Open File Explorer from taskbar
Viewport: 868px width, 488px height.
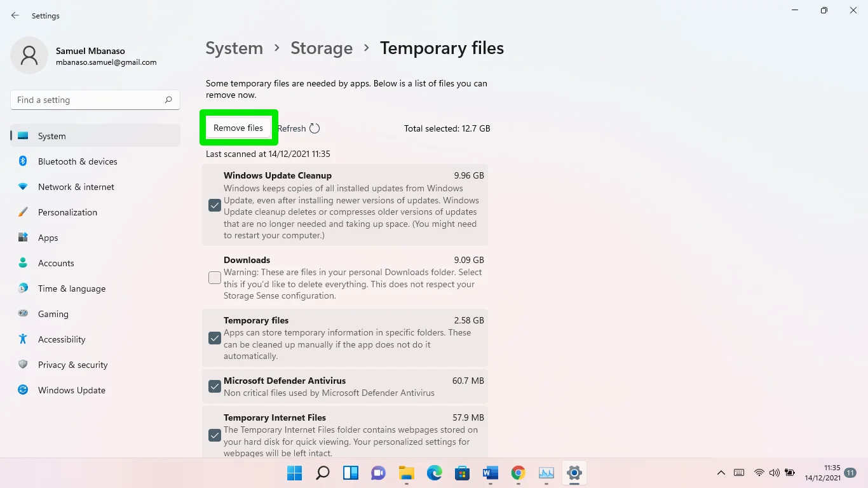click(407, 473)
